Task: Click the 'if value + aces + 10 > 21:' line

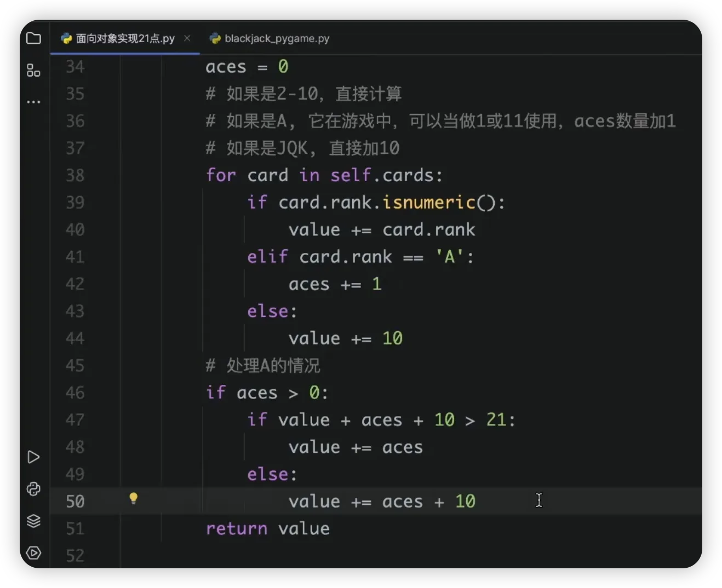Action: (x=381, y=420)
